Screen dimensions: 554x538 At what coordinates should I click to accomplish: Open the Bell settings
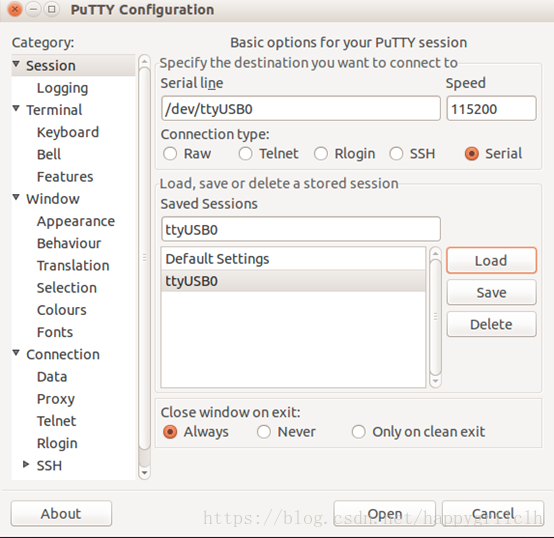click(x=49, y=154)
